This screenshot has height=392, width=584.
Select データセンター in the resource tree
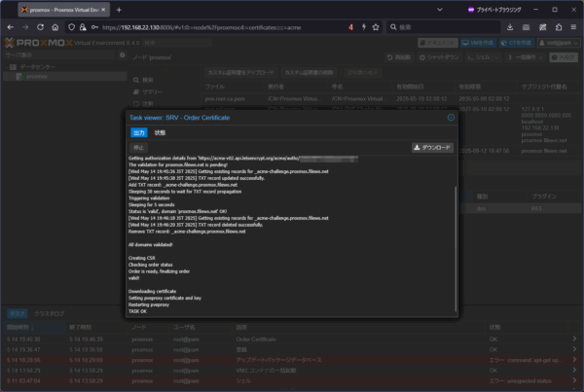(x=37, y=67)
